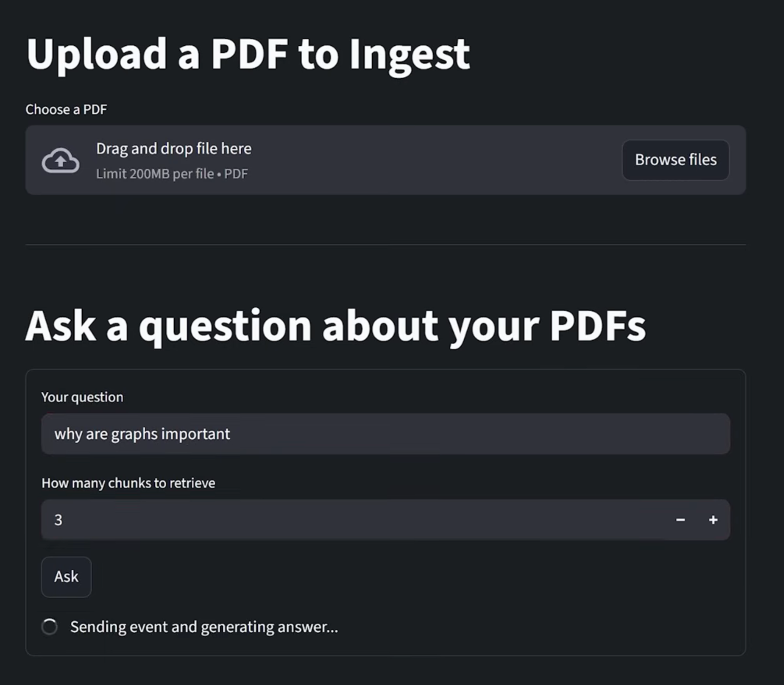Viewport: 784px width, 685px height.
Task: Click the 'Limit 200MB per file • PDF' text
Action: 172,174
